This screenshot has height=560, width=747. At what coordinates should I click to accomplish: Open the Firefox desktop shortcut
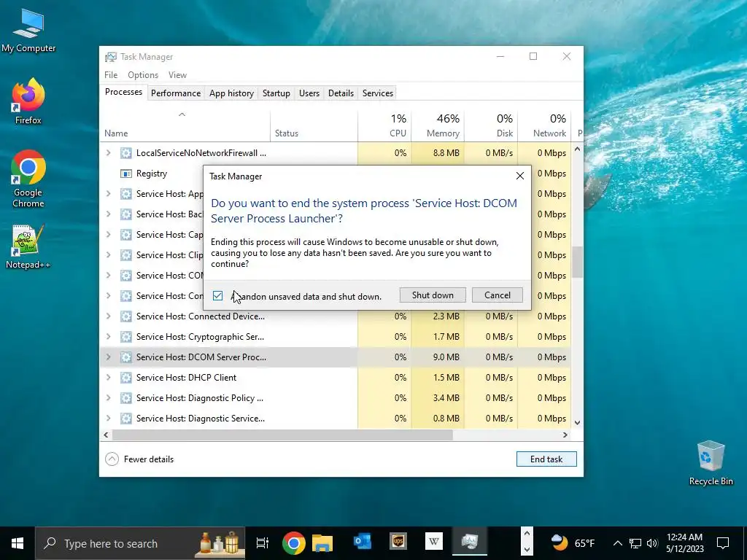click(28, 101)
